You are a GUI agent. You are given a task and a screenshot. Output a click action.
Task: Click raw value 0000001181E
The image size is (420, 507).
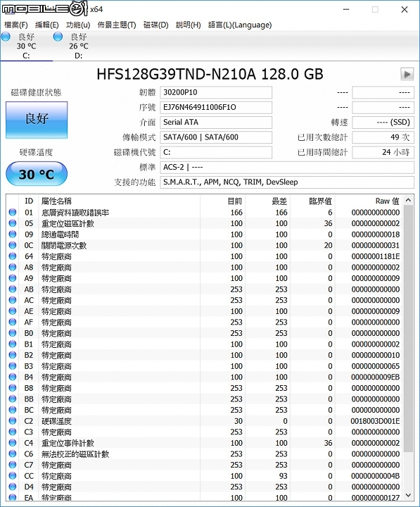376,256
